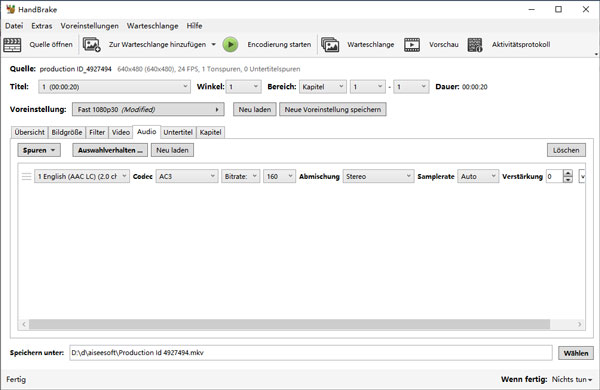Viewport: 600px width, 390px height.
Task: Click the Aktivitätsprotokoll log icon
Action: [x=475, y=45]
